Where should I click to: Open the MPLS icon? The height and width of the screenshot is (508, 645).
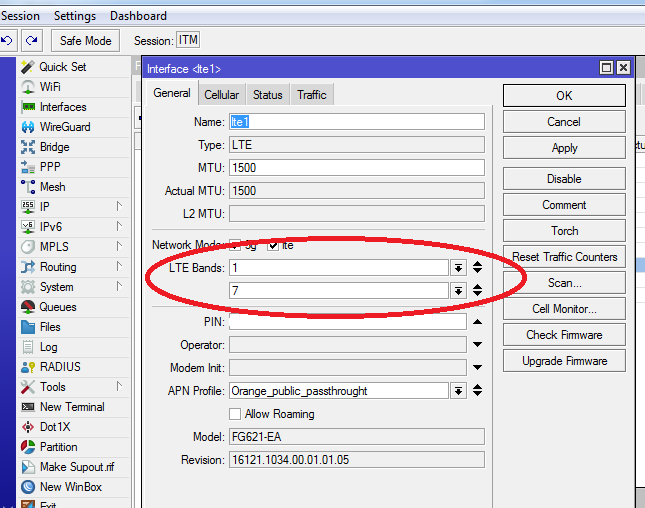[x=28, y=247]
